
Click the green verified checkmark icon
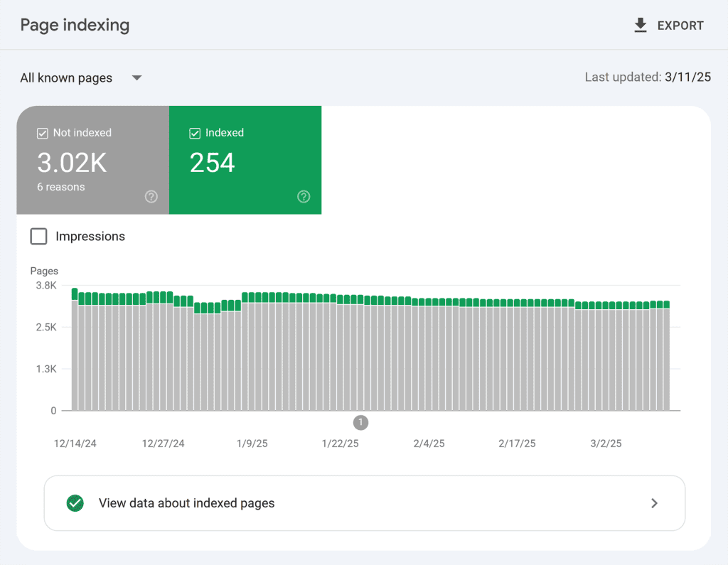(x=75, y=503)
